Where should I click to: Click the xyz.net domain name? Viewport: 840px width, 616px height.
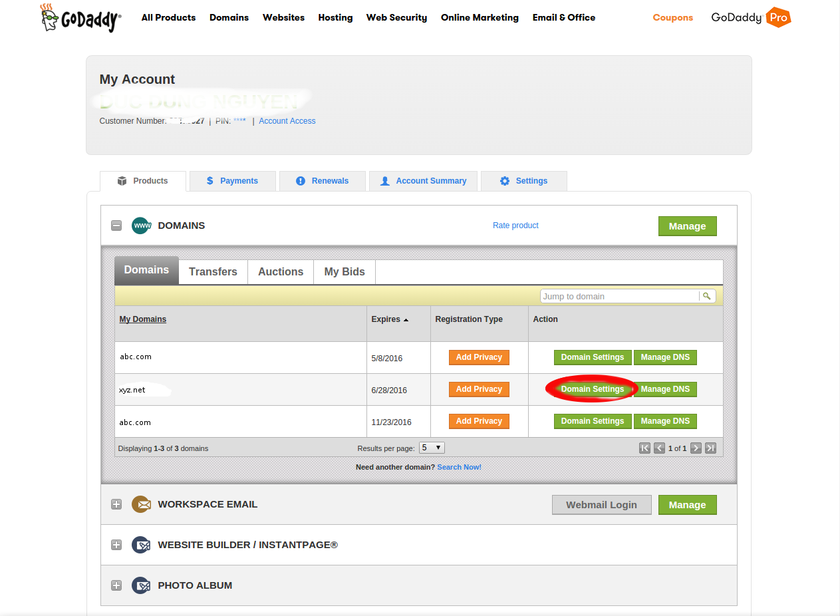click(132, 390)
